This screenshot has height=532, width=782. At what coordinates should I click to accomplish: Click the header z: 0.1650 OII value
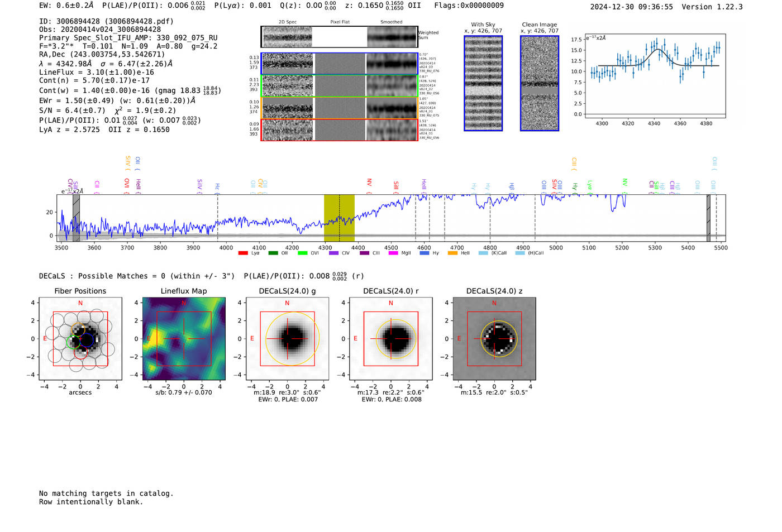383,6
